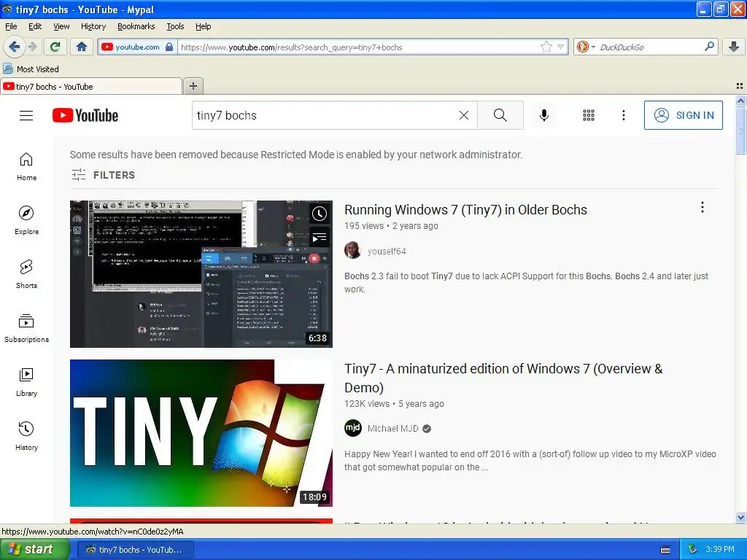Viewport: 747px width, 560px height.
Task: Clear the search box with the X
Action: 463,115
